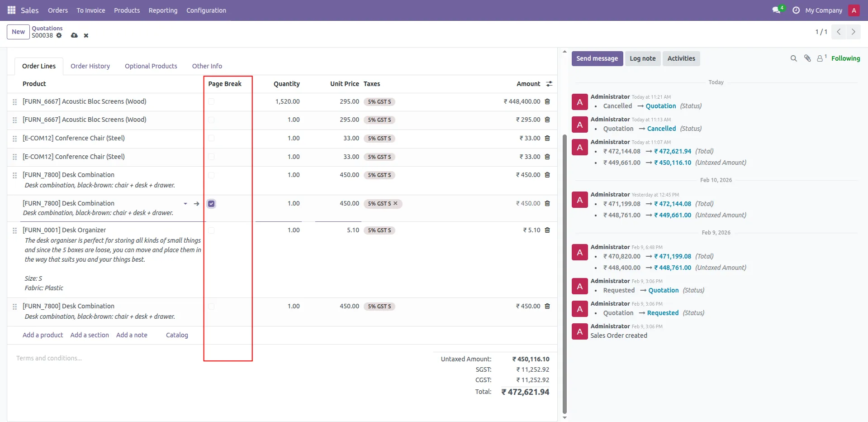Click the Send message button

click(x=597, y=58)
